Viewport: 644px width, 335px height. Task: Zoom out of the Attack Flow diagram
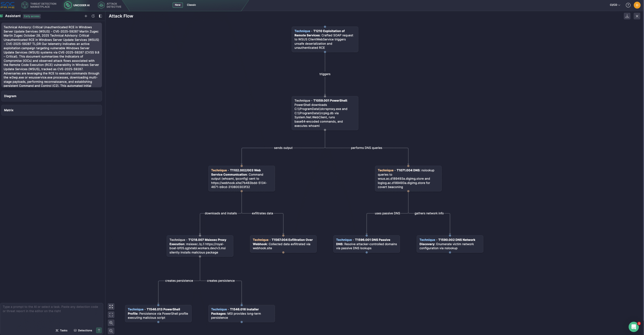click(x=111, y=331)
